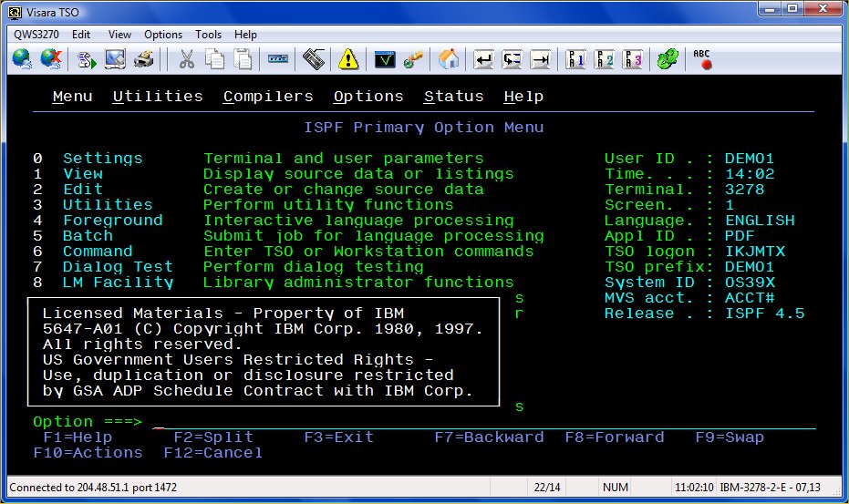Click F10=Actions function key label
Viewport: 849px width, 504px height.
(x=88, y=453)
